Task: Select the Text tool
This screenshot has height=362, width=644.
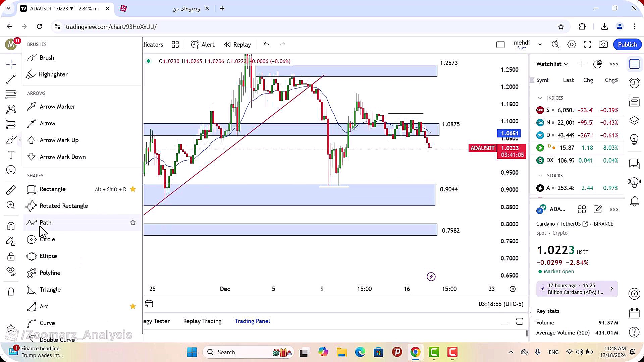Action: point(11,155)
